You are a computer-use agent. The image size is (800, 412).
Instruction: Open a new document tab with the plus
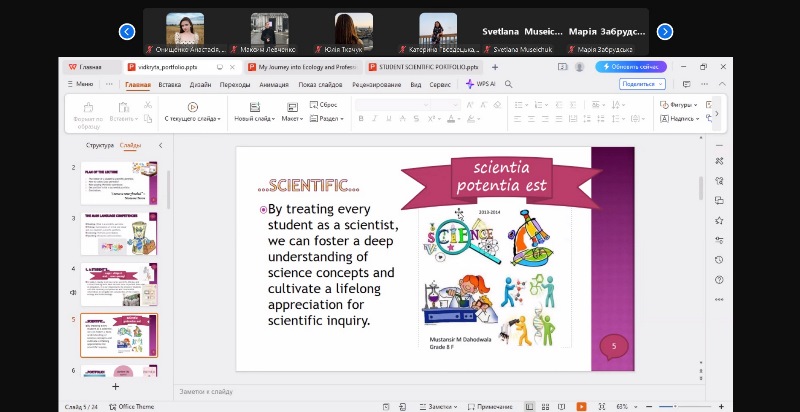point(494,67)
